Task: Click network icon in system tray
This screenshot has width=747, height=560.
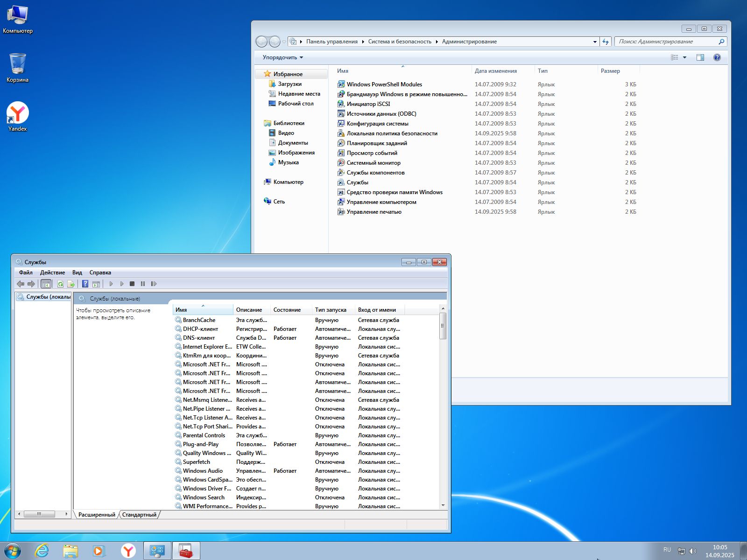Action: [682, 551]
